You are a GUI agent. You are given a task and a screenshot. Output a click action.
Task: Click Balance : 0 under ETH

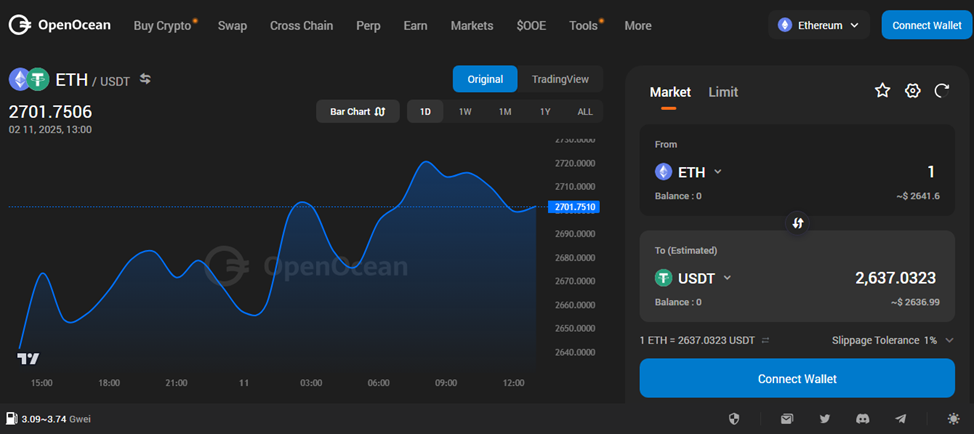678,196
